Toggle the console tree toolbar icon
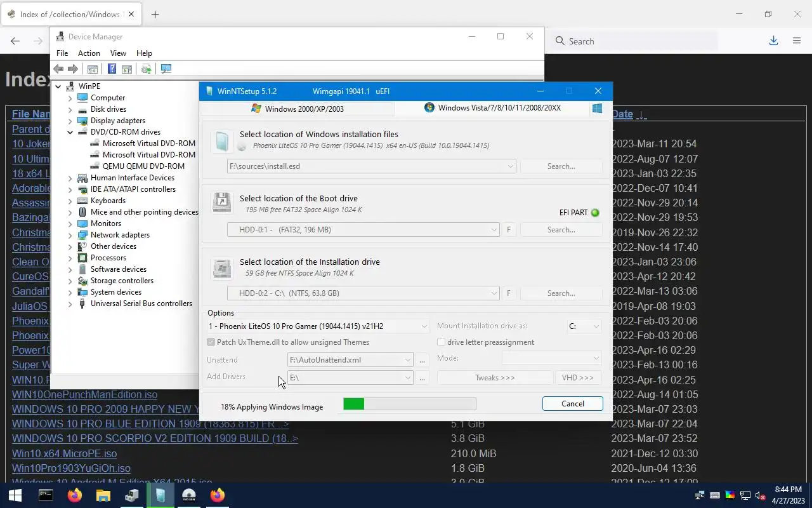Image resolution: width=812 pixels, height=508 pixels. tap(92, 69)
